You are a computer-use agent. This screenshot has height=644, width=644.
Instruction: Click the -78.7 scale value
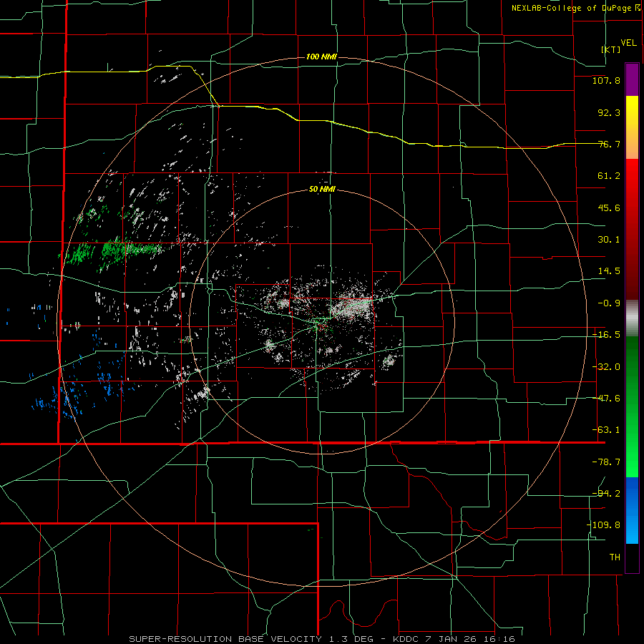[606, 462]
